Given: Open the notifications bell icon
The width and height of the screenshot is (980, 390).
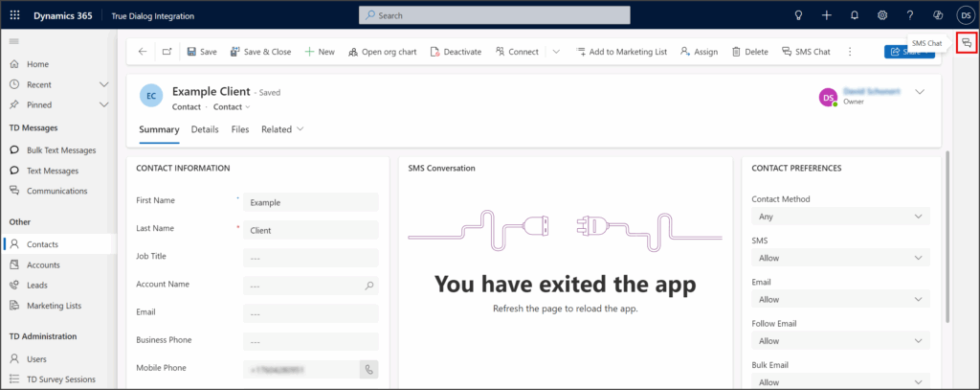Looking at the screenshot, I should [x=855, y=15].
